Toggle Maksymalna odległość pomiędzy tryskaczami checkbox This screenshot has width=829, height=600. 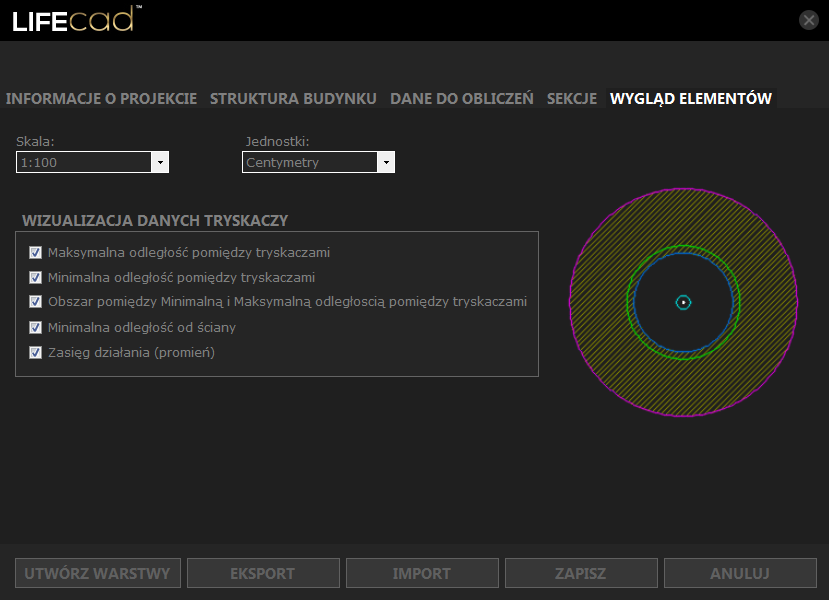click(36, 253)
